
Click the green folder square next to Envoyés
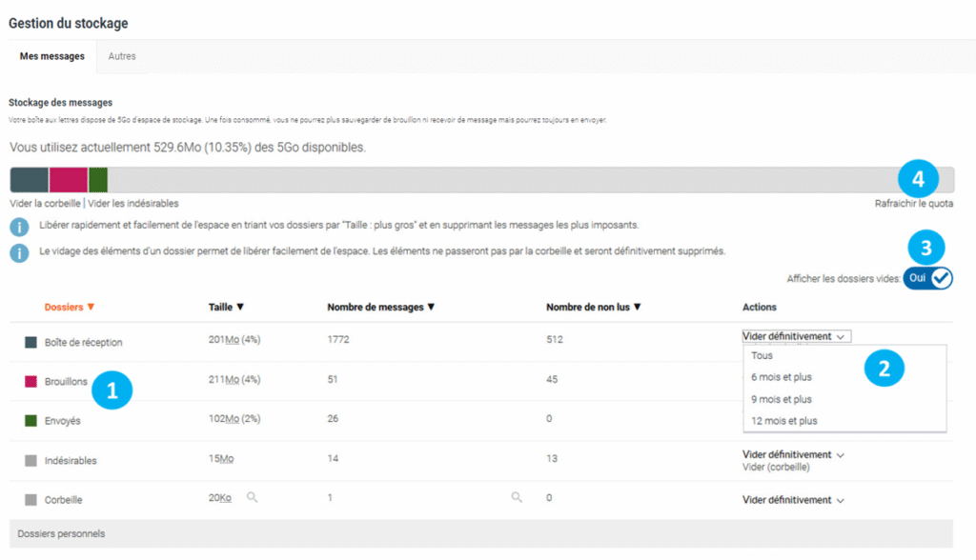click(x=30, y=421)
